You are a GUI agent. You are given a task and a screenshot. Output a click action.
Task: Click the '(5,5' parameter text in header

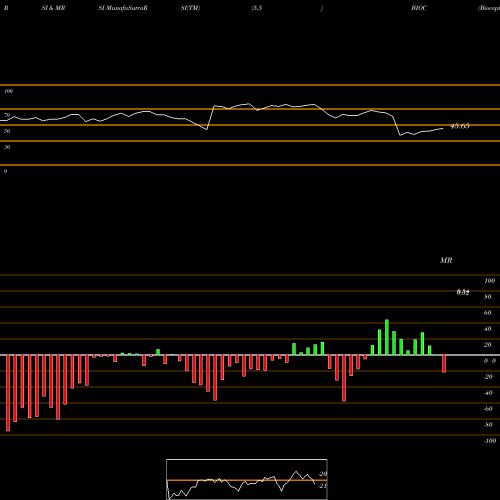tap(257, 8)
